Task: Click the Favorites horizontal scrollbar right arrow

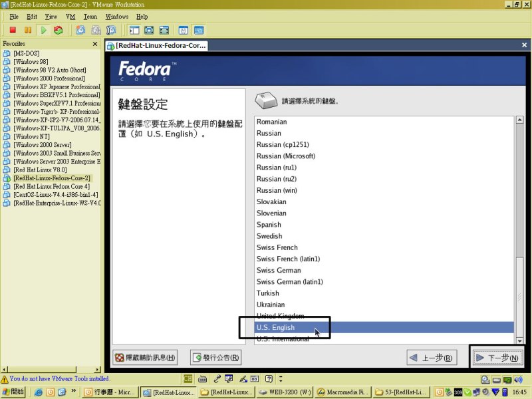Action: [98, 370]
